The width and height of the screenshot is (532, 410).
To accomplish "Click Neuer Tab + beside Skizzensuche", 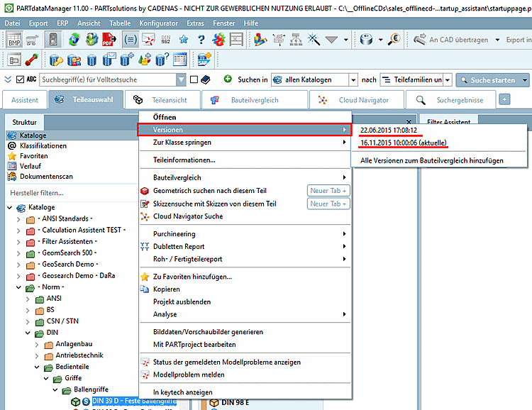I will 328,204.
